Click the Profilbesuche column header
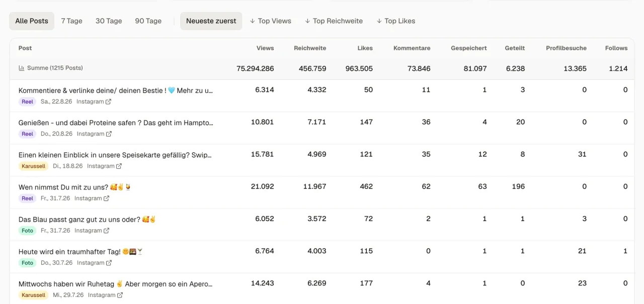 pos(566,48)
